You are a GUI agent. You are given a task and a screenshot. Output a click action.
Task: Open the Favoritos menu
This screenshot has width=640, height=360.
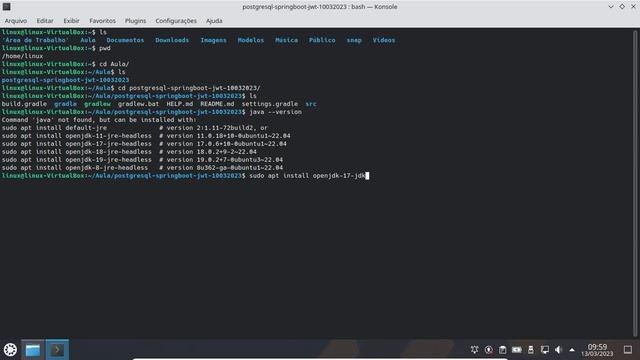[x=102, y=21]
